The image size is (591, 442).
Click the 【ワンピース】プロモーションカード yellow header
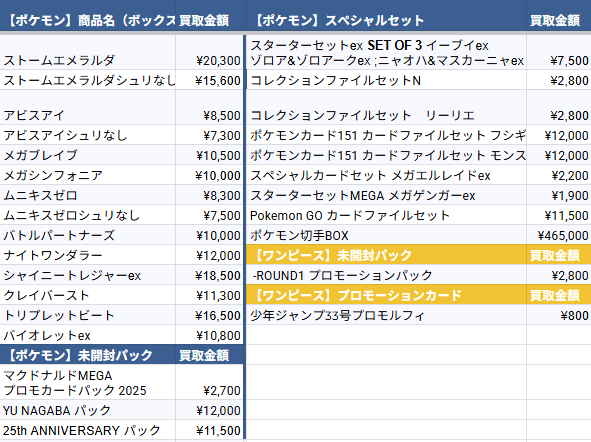coord(386,295)
